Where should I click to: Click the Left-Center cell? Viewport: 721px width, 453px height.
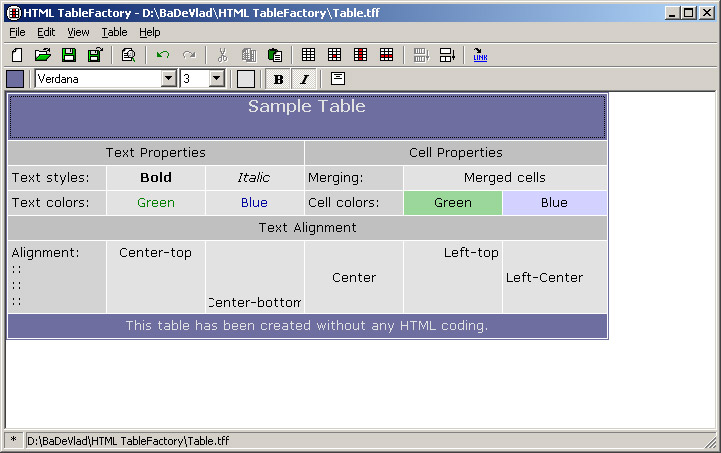click(555, 277)
